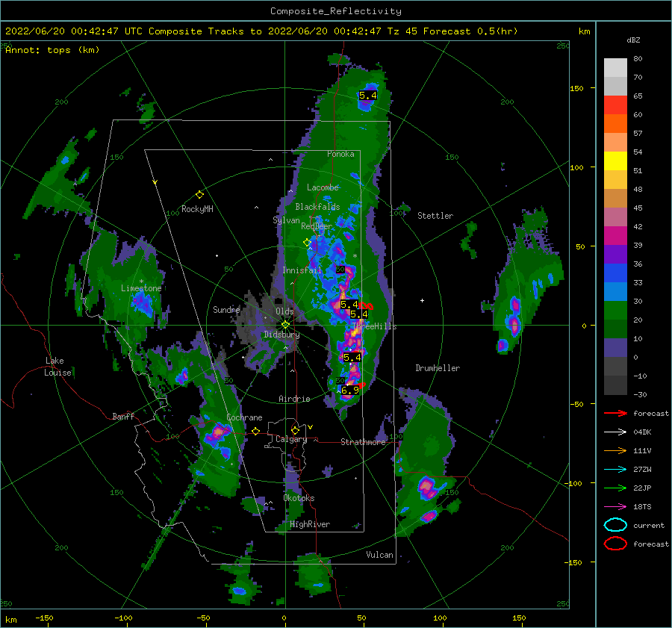Click the red forecast arrow in legend
This screenshot has width=672, height=628.
615,413
